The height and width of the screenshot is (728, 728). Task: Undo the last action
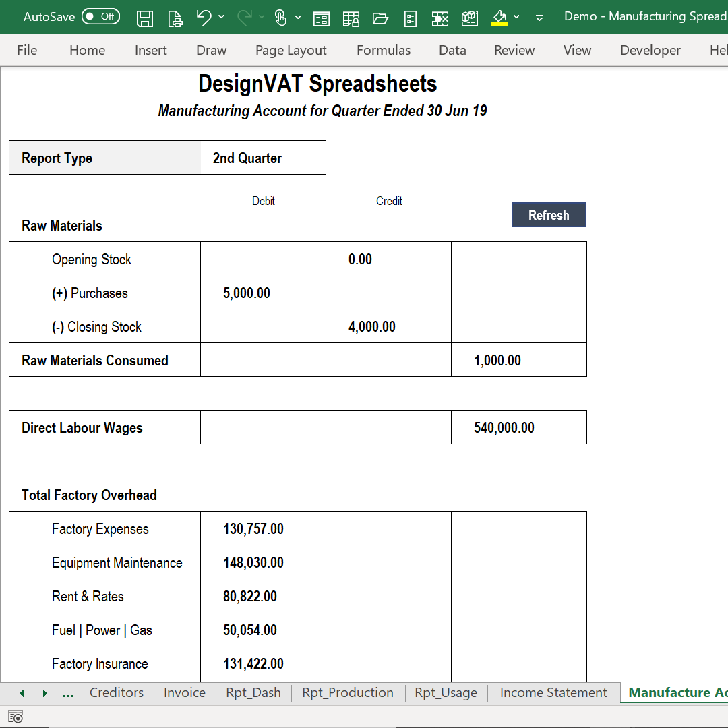click(203, 17)
